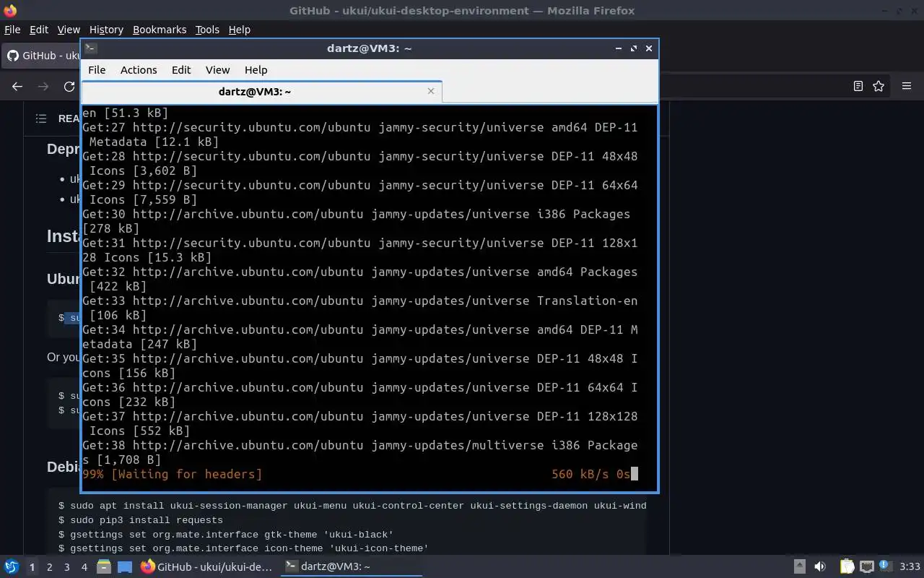The height and width of the screenshot is (578, 924).
Task: Open Firefox Bookmarks menu
Action: pos(160,30)
